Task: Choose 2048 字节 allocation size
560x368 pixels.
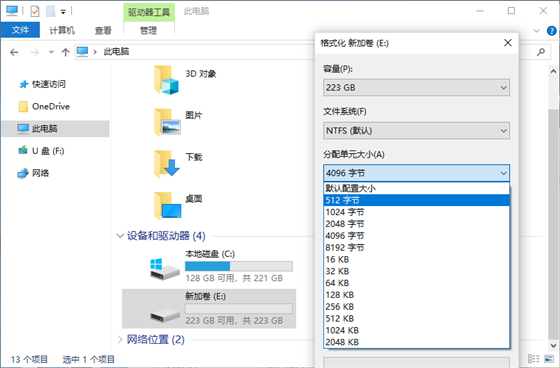Action: (416, 224)
